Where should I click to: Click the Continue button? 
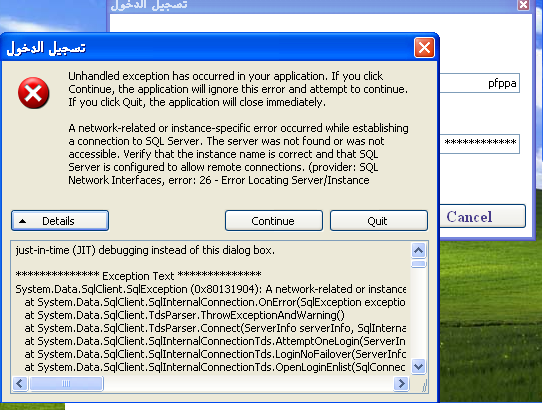274,221
